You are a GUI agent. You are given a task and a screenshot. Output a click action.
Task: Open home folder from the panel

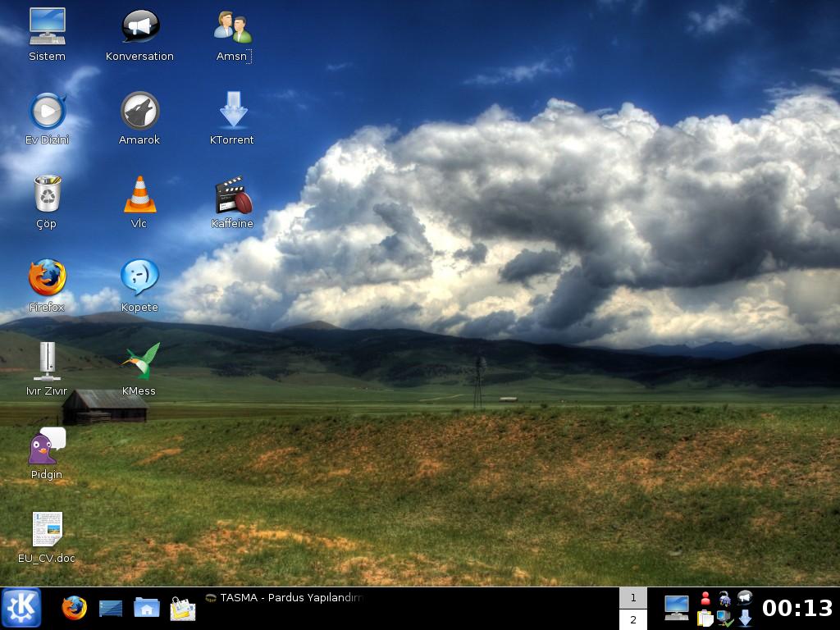(x=147, y=608)
